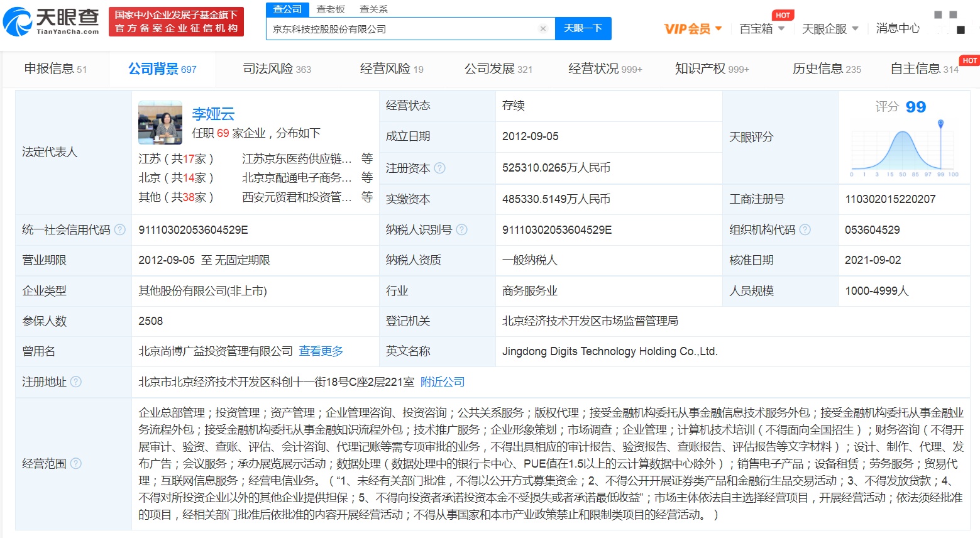Open the 司法风险 tab
Screen dimensions: 980x538
click(x=277, y=69)
